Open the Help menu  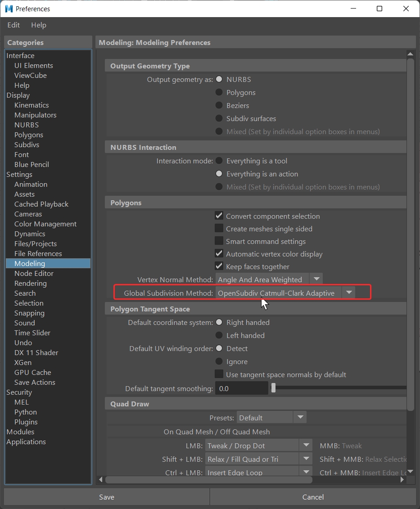(39, 25)
